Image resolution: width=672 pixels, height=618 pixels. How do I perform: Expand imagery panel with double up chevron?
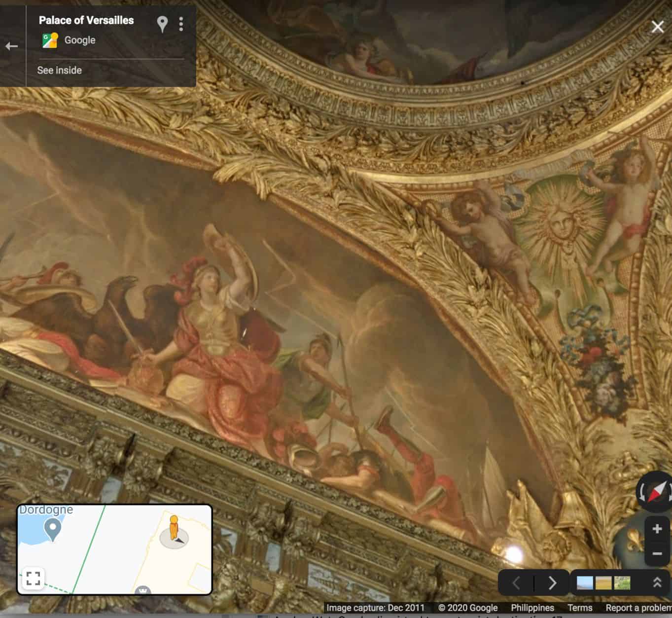(x=657, y=582)
